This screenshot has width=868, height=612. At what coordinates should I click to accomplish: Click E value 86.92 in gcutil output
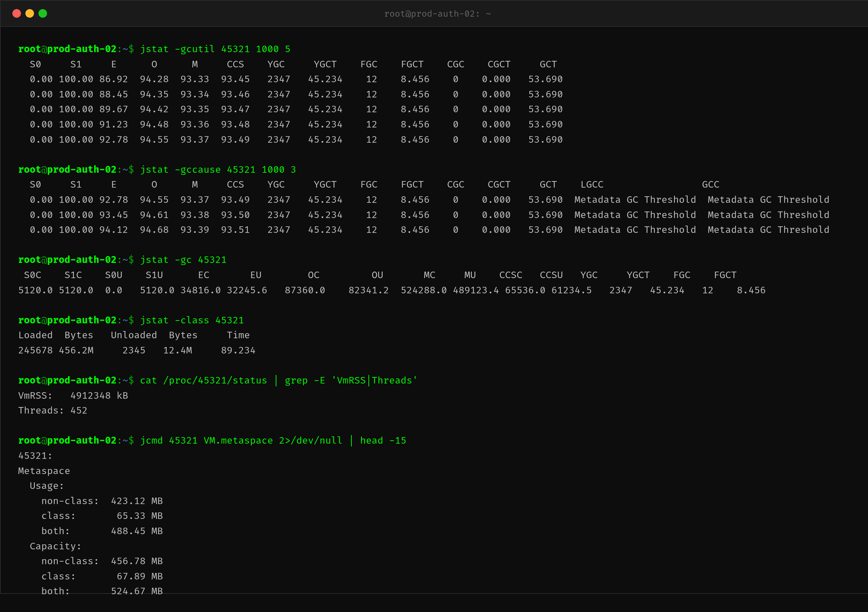(x=113, y=79)
